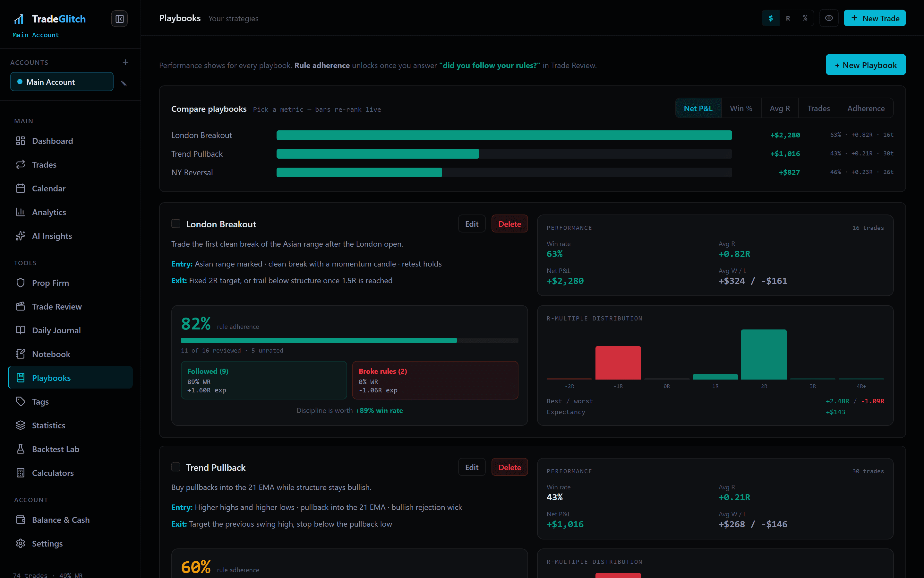The width and height of the screenshot is (924, 578).
Task: Open Trades arrows icon
Action: [x=21, y=164]
